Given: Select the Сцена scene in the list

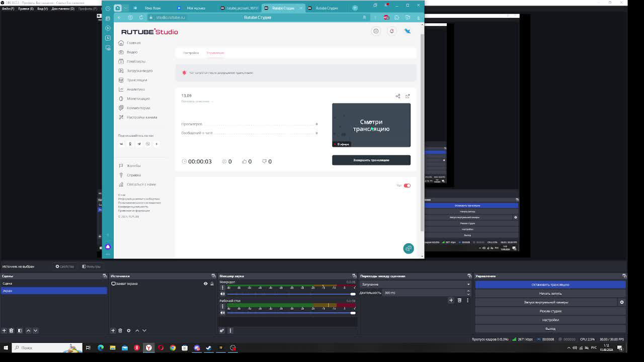Looking at the screenshot, I should pyautogui.click(x=53, y=284).
